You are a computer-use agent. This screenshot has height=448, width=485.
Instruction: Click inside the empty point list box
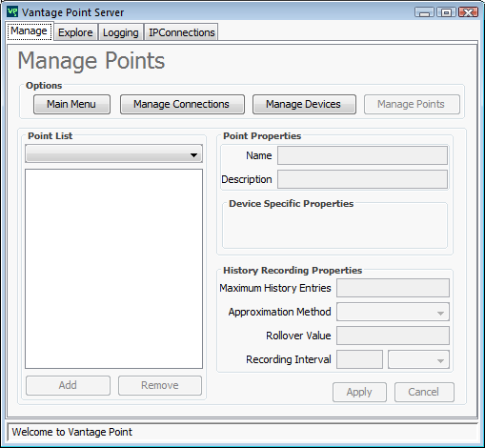113,269
